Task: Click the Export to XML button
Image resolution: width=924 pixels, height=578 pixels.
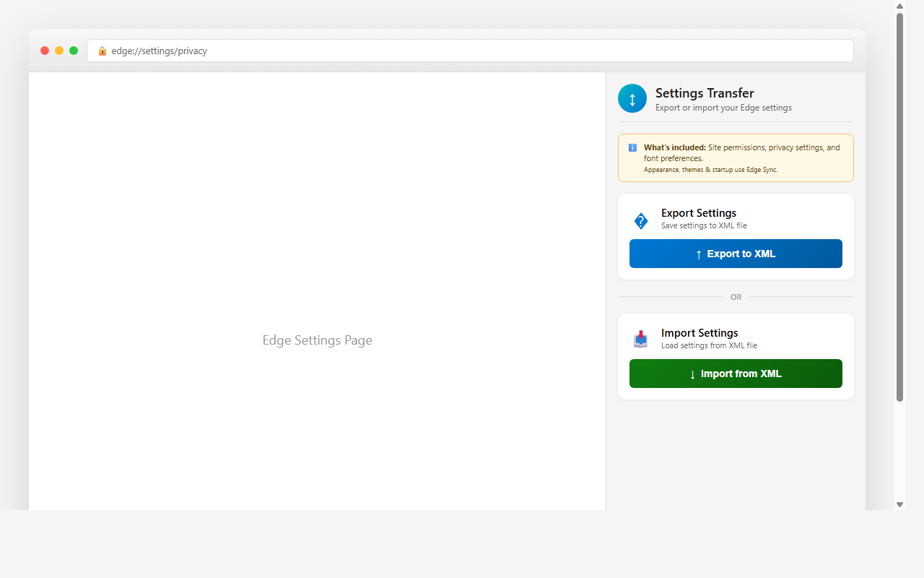Action: pyautogui.click(x=736, y=254)
